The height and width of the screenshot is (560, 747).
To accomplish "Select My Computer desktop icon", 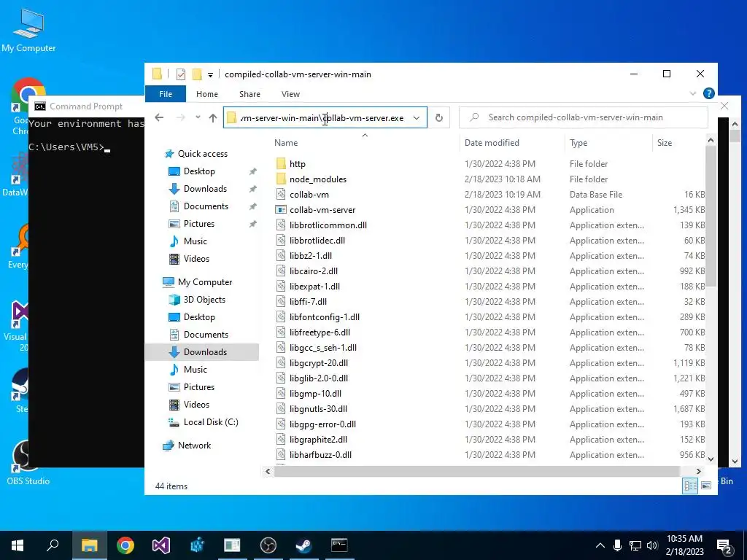I will [x=28, y=31].
